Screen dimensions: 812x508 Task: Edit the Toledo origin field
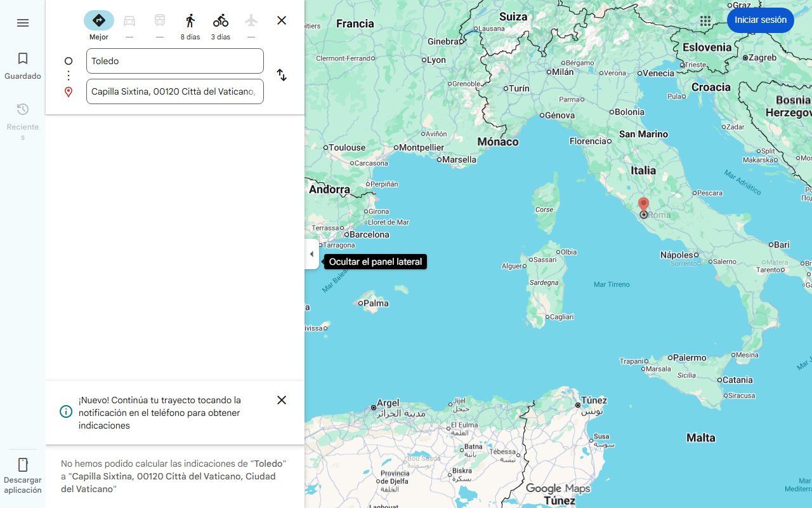174,61
